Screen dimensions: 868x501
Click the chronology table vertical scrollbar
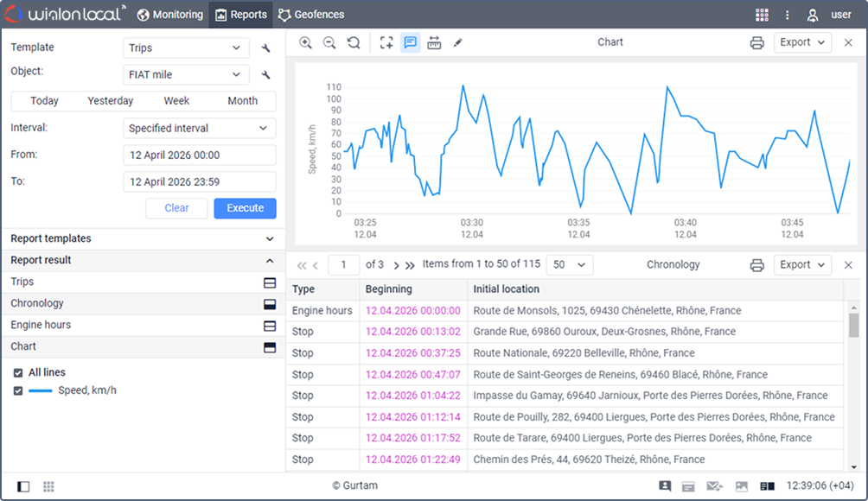(x=854, y=325)
